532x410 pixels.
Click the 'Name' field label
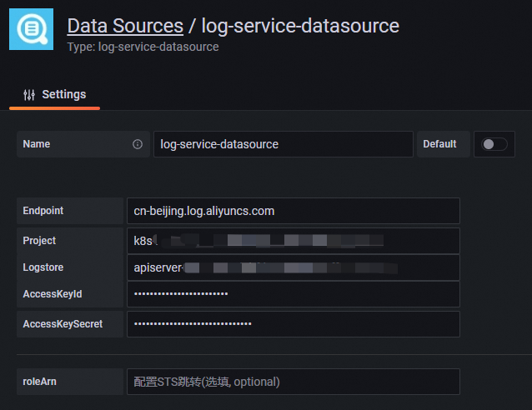pos(37,144)
